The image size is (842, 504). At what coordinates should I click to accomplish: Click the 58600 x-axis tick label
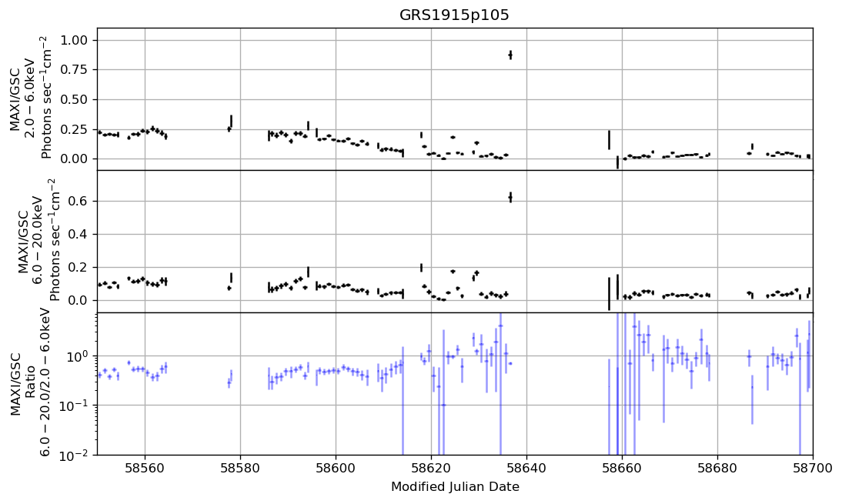336,468
